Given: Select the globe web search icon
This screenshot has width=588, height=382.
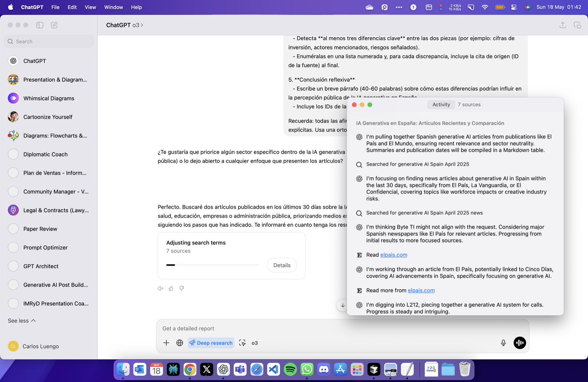Looking at the screenshot, I should point(180,343).
